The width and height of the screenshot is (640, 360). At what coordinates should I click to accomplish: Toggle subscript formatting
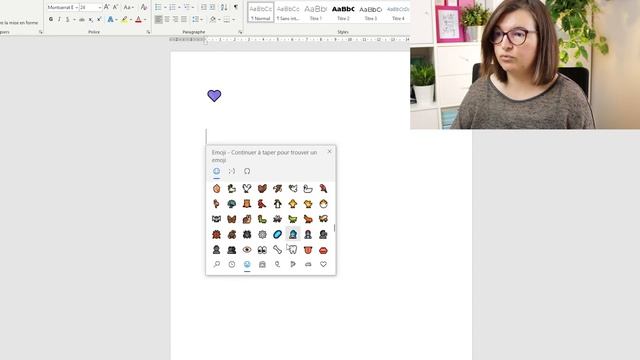(91, 19)
